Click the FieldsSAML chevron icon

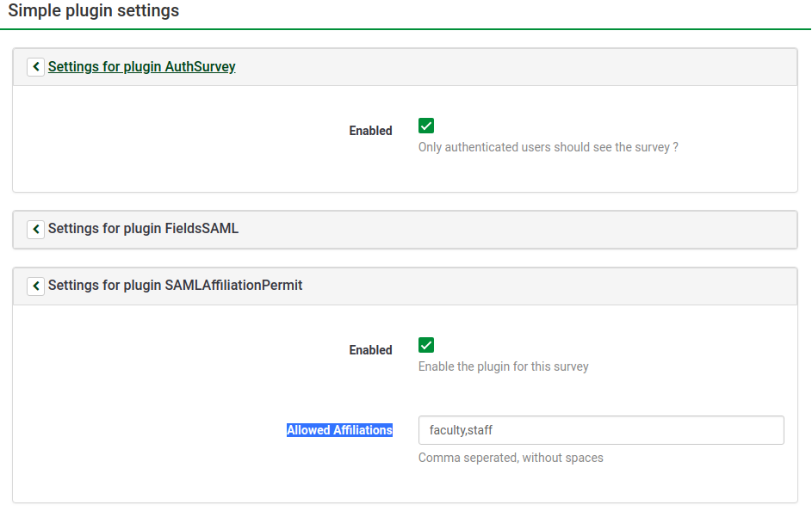35,229
